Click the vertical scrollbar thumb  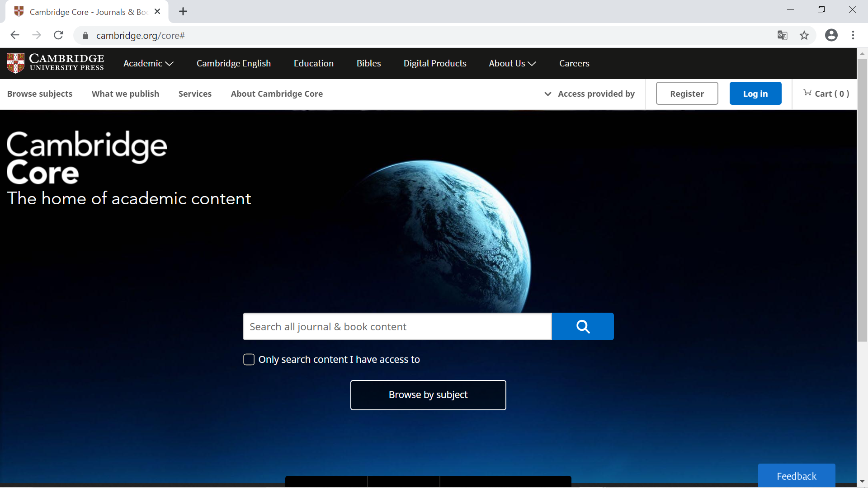pos(862,200)
